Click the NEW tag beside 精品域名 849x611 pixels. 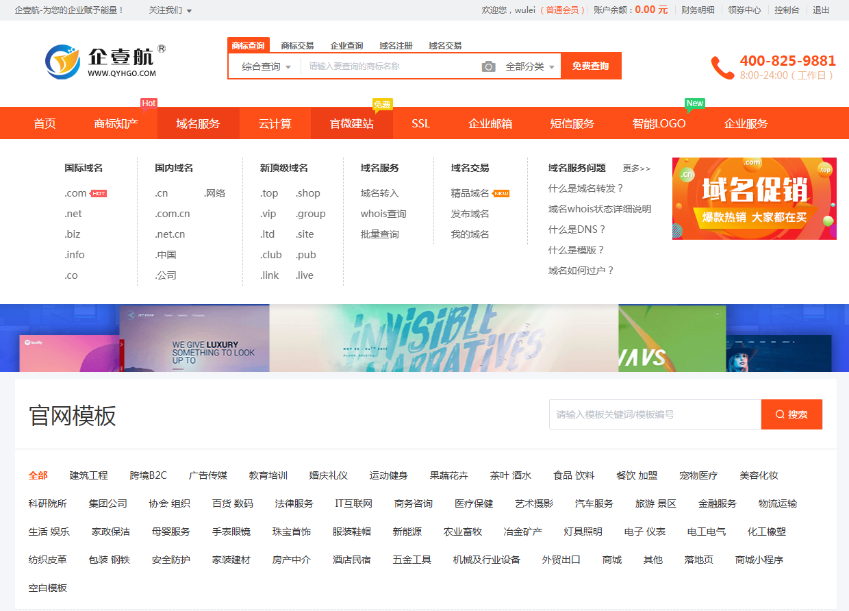pos(501,193)
